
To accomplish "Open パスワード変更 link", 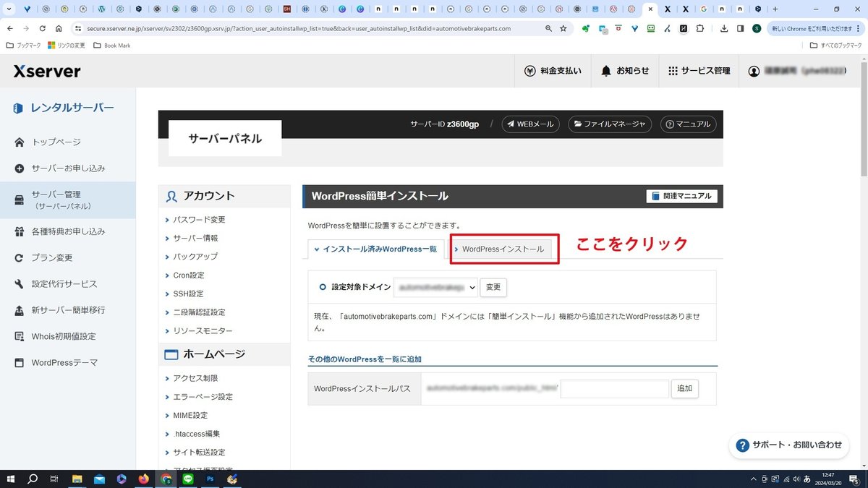I will (199, 220).
